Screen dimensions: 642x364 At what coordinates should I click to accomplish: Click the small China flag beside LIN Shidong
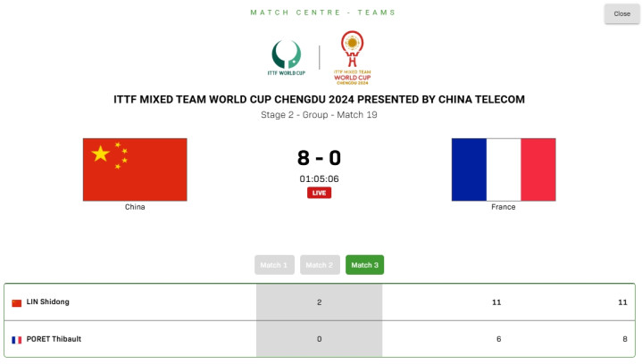pos(16,303)
